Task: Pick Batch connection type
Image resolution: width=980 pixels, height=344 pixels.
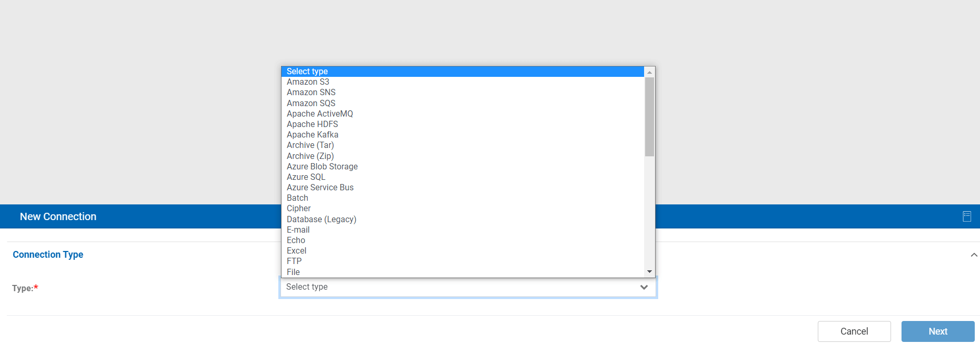Action: pyautogui.click(x=463, y=198)
